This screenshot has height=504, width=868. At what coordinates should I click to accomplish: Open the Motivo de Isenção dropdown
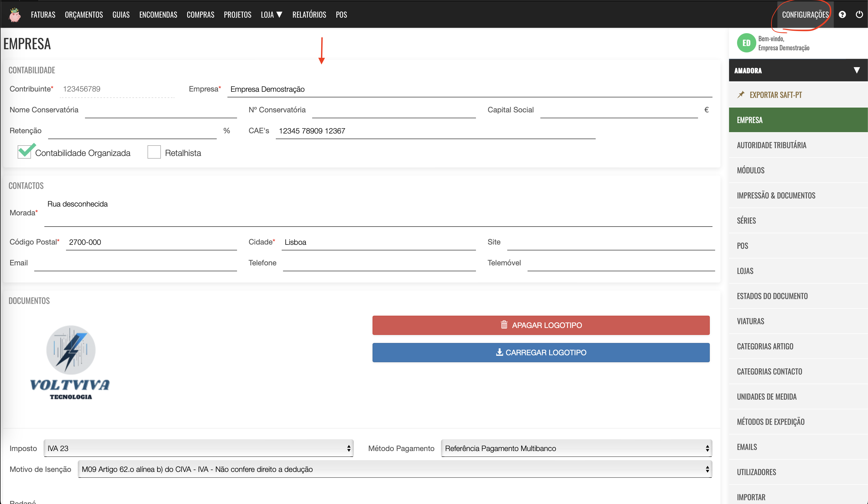(x=395, y=469)
